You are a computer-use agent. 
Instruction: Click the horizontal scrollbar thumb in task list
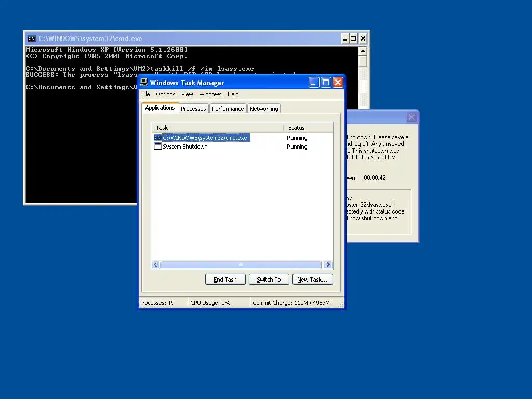(241, 264)
